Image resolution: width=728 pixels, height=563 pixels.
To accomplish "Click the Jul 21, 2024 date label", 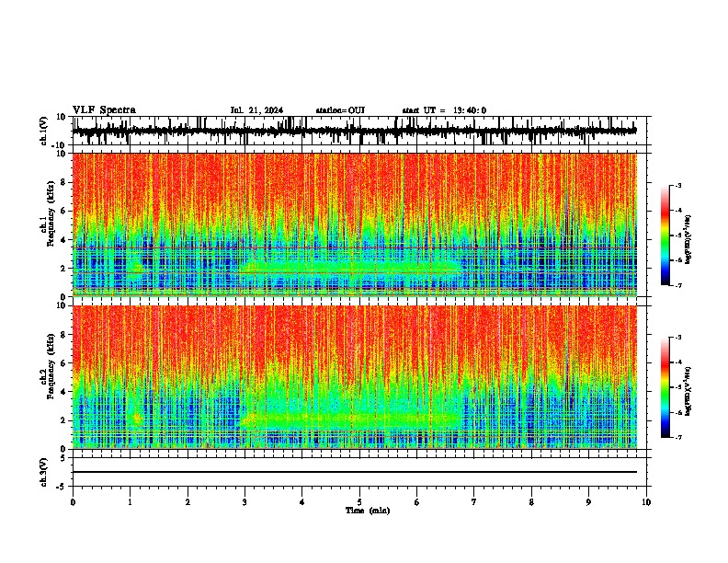I will pyautogui.click(x=256, y=110).
